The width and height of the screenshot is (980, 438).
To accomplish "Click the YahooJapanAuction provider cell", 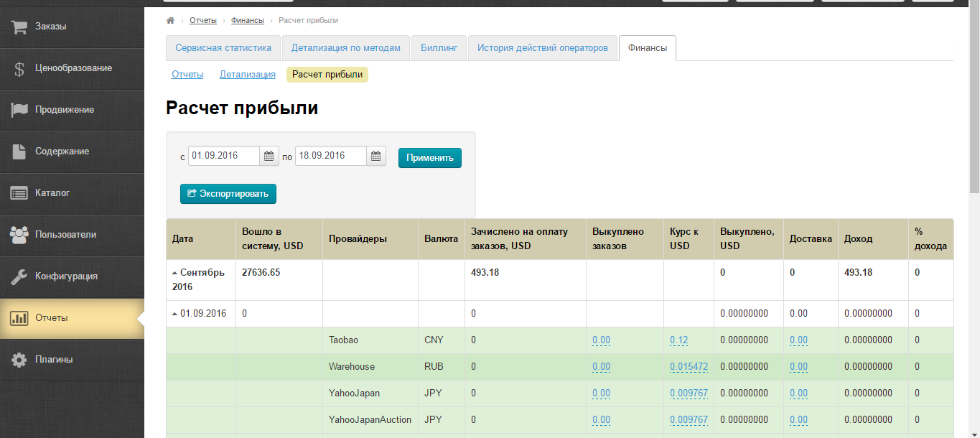I will 370,420.
